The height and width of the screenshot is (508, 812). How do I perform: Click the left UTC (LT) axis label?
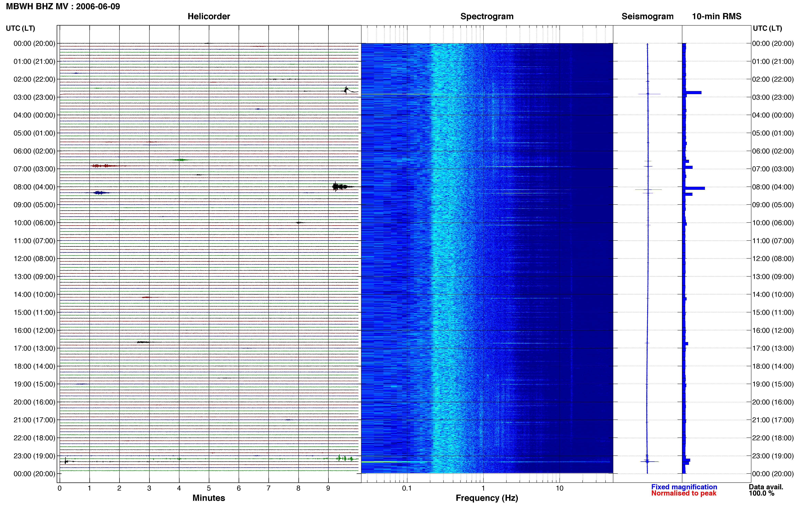point(21,28)
